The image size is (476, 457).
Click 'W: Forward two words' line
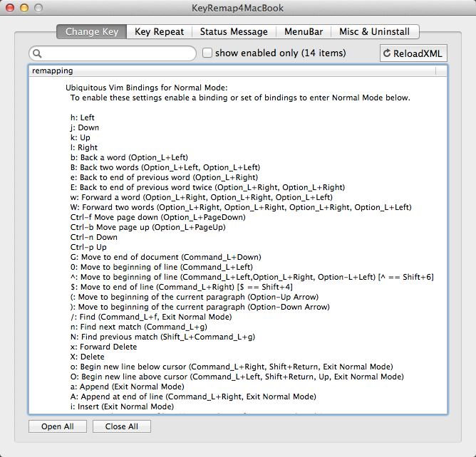click(x=241, y=207)
